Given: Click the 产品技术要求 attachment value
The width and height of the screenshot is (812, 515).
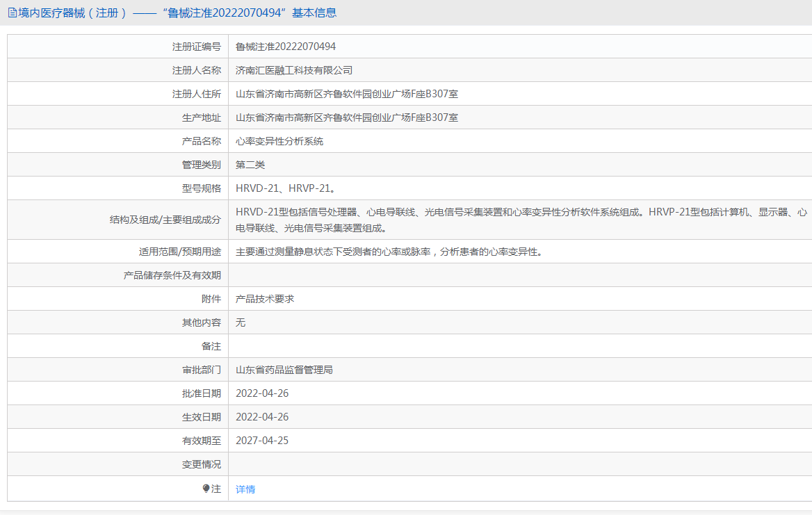Looking at the screenshot, I should [265, 299].
